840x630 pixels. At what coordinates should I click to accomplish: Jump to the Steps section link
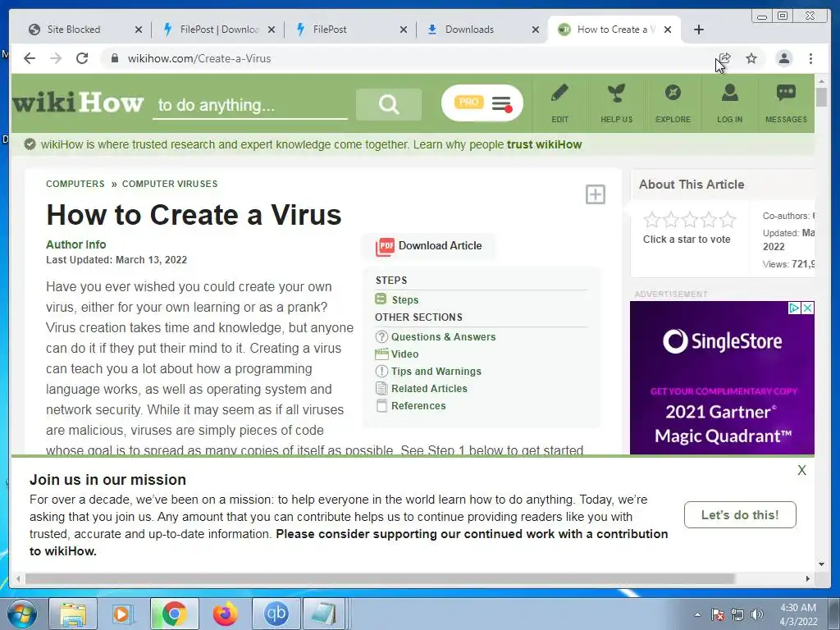point(405,300)
